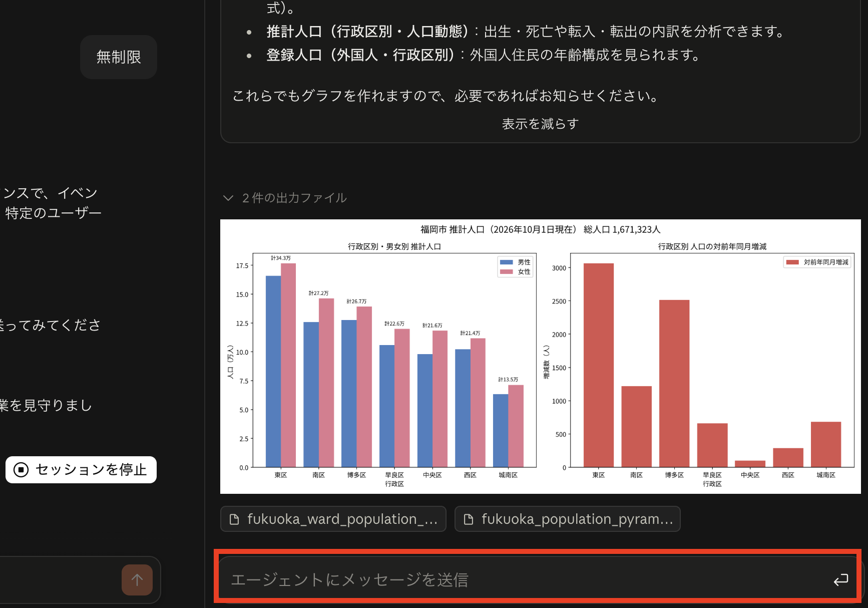Click the document icon on fukuoka_ward_population chip
This screenshot has height=608, width=868.
click(234, 519)
